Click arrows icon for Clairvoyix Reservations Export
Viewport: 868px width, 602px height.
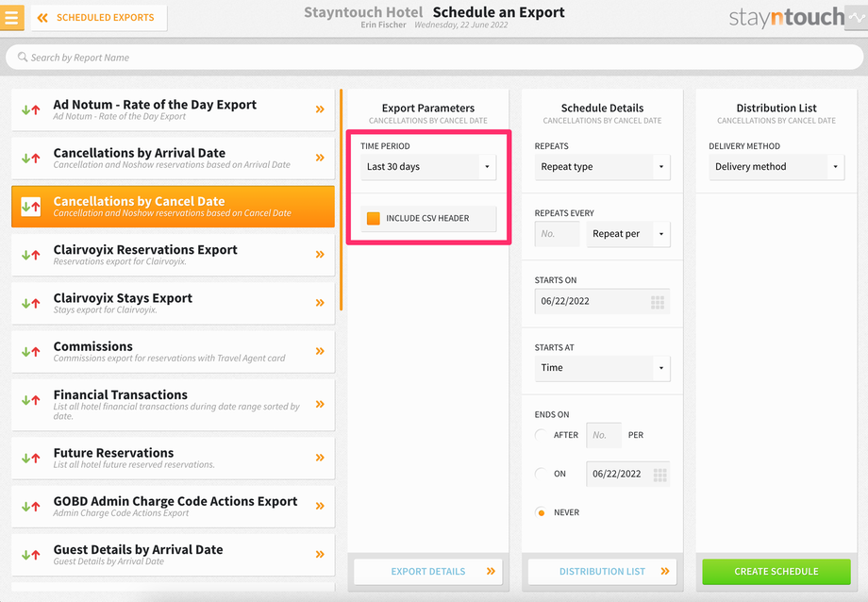coord(30,255)
